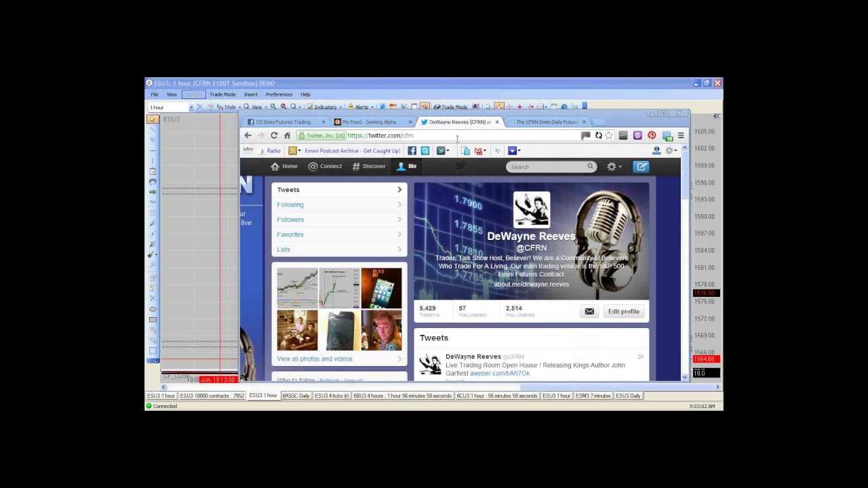Select the @GGC Daily chart tab
Viewport: 868px width, 488px height.
[296, 396]
